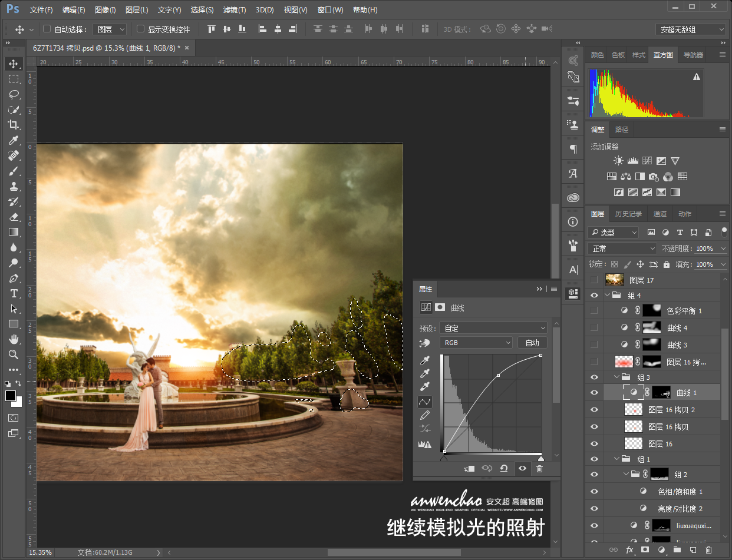Click the 自动 button in Curves
The image size is (732, 560).
[532, 343]
